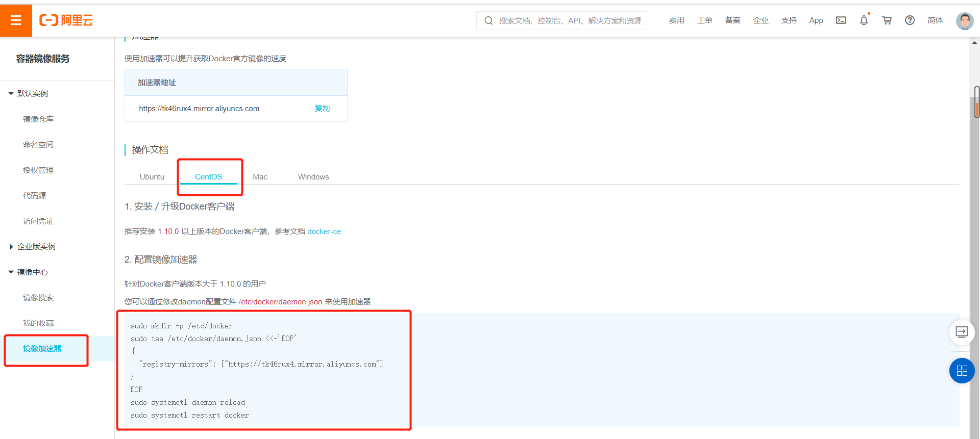This screenshot has width=980, height=439.
Task: Click the scrollbar up arrow
Action: pos(975,42)
